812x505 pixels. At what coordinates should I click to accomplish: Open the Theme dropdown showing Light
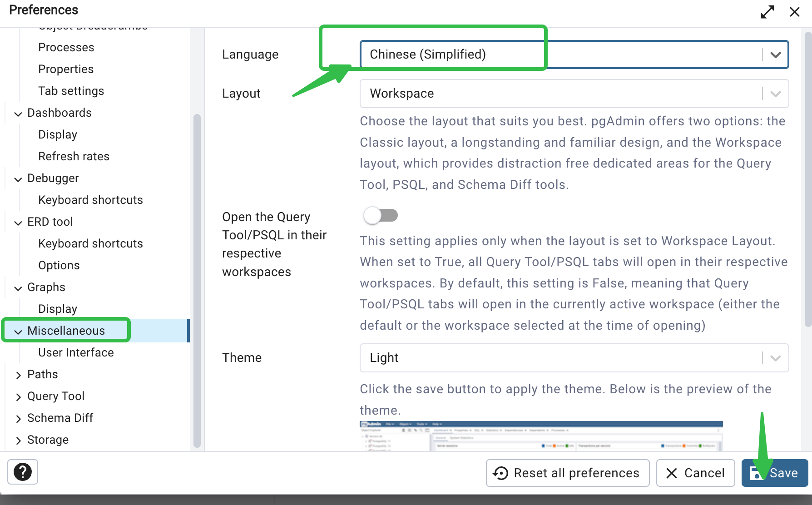[x=574, y=358]
